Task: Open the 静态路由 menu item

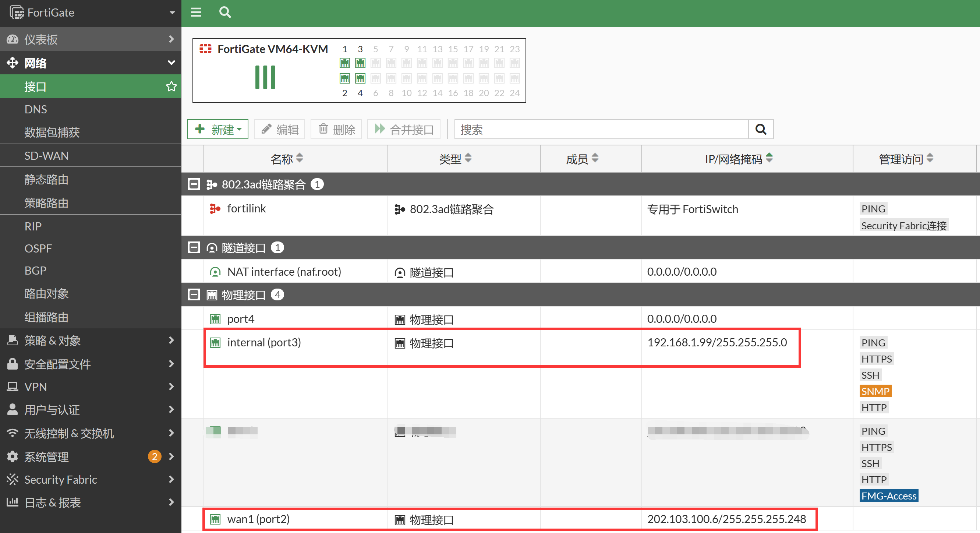Action: (x=46, y=180)
